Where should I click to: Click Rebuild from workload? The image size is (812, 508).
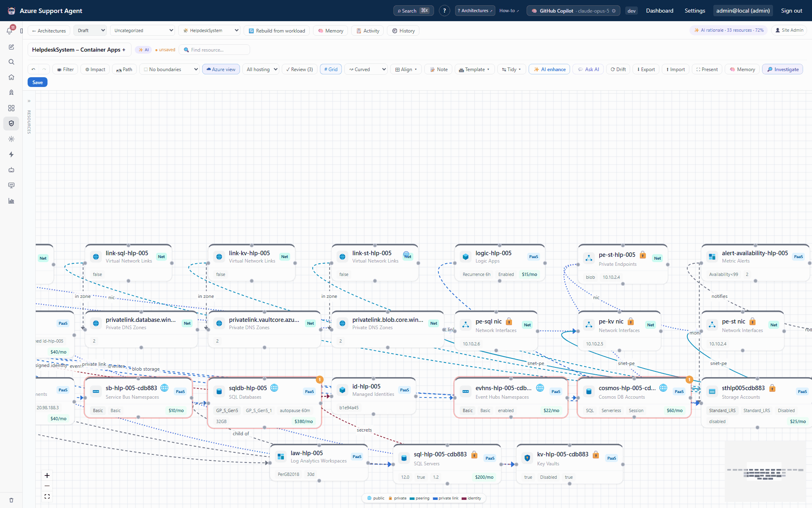[277, 31]
